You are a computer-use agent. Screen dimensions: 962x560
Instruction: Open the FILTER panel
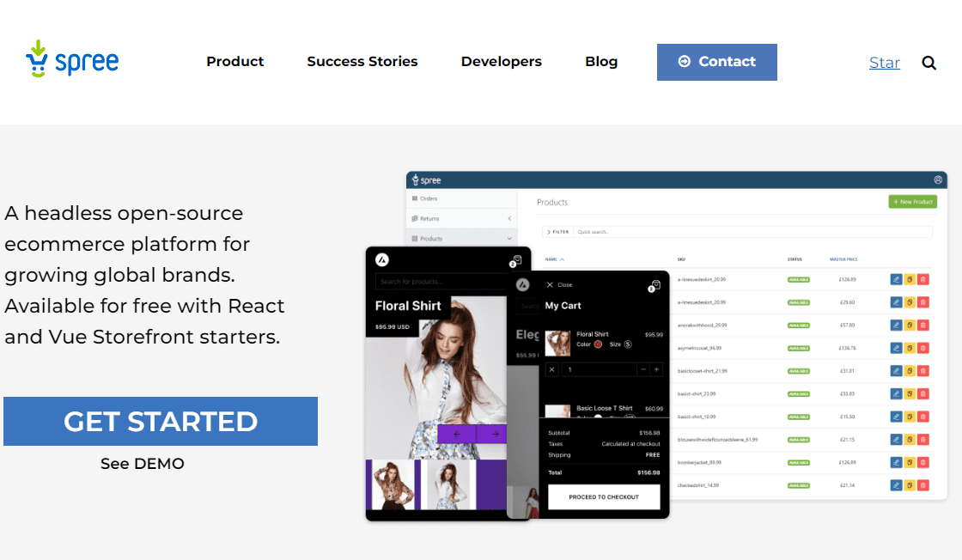(x=558, y=231)
